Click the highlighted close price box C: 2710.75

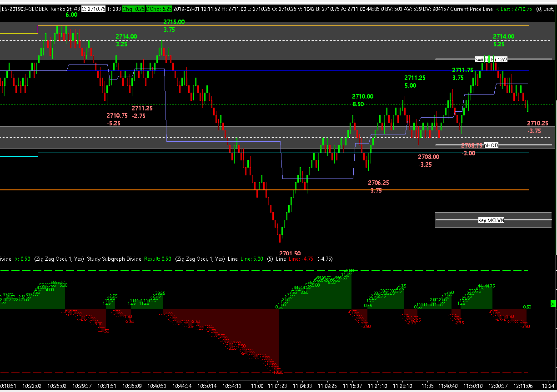coord(94,9)
